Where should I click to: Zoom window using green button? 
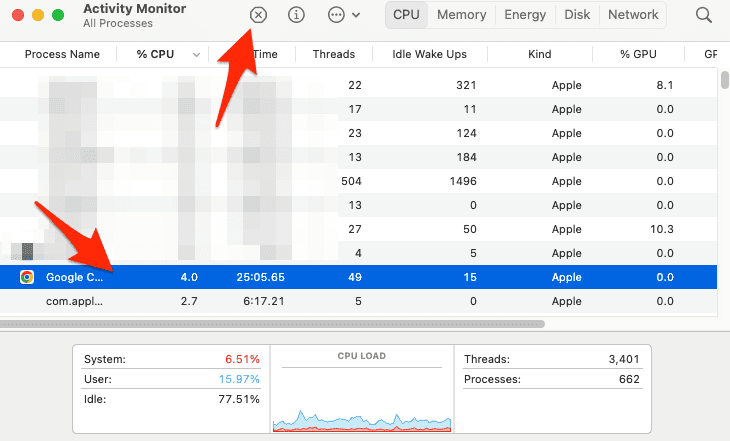tap(58, 16)
